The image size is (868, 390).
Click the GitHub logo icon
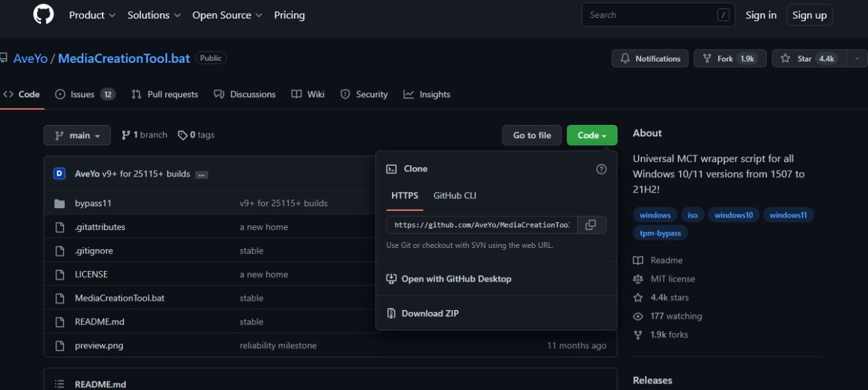(x=44, y=15)
